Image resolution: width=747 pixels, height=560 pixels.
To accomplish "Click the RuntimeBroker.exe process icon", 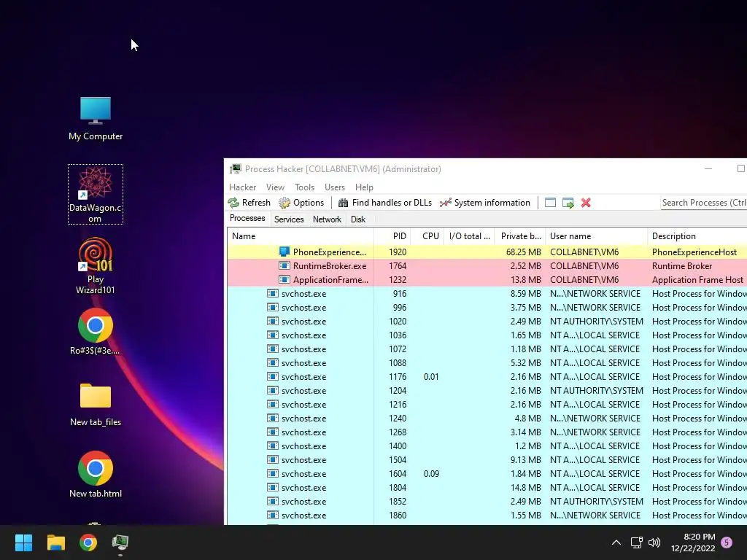I will (x=285, y=265).
